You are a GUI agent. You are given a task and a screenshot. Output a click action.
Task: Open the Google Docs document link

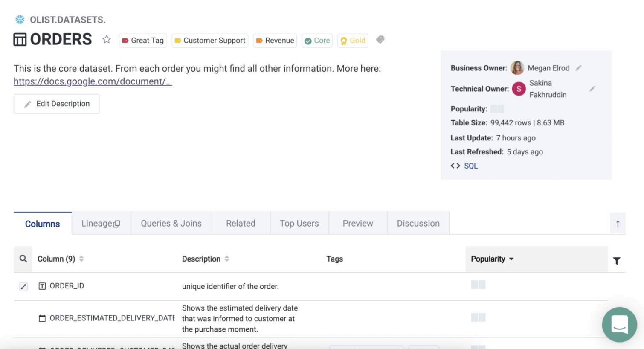click(x=93, y=81)
